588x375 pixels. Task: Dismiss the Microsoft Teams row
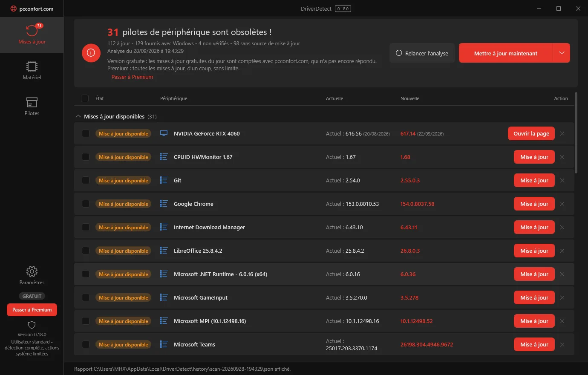tap(562, 344)
